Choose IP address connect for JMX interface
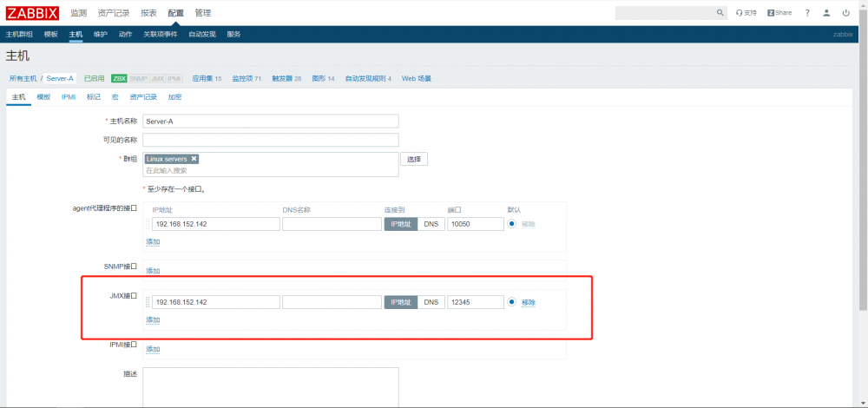Image resolution: width=868 pixels, height=408 pixels. click(401, 302)
